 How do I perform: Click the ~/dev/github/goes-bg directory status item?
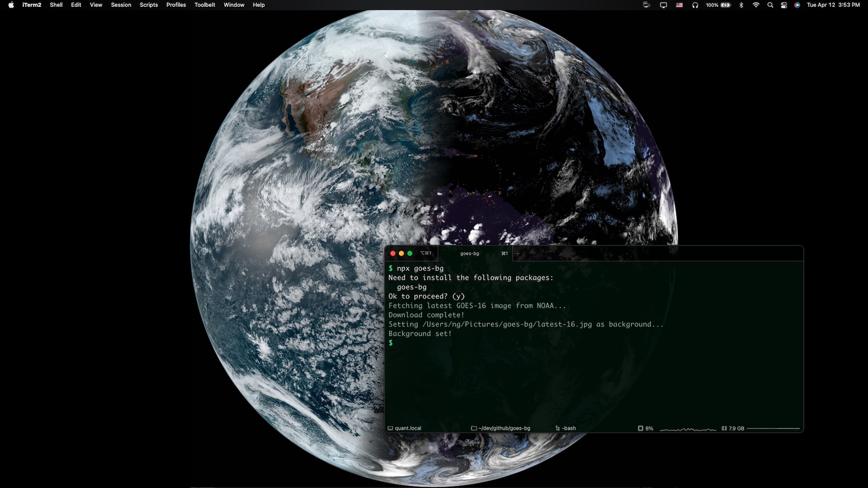click(x=501, y=428)
